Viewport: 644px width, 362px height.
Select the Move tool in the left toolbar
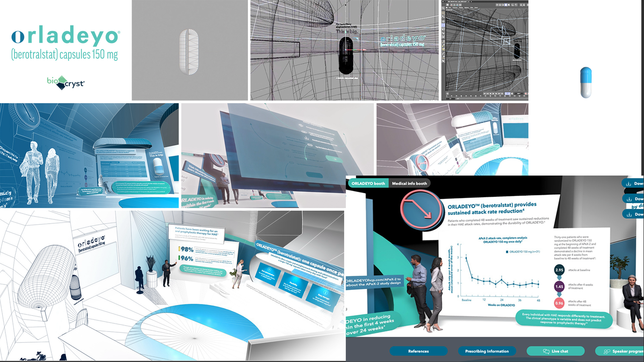pyautogui.click(x=443, y=22)
